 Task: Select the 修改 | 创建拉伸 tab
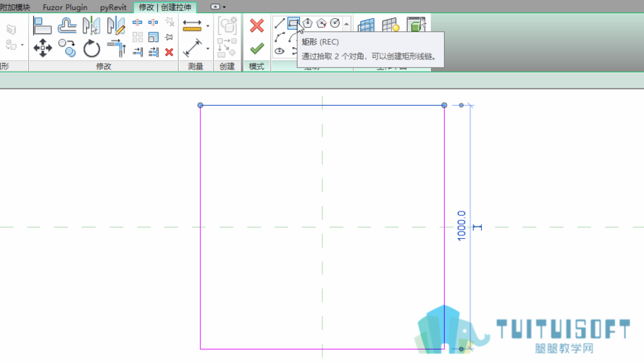tap(165, 7)
